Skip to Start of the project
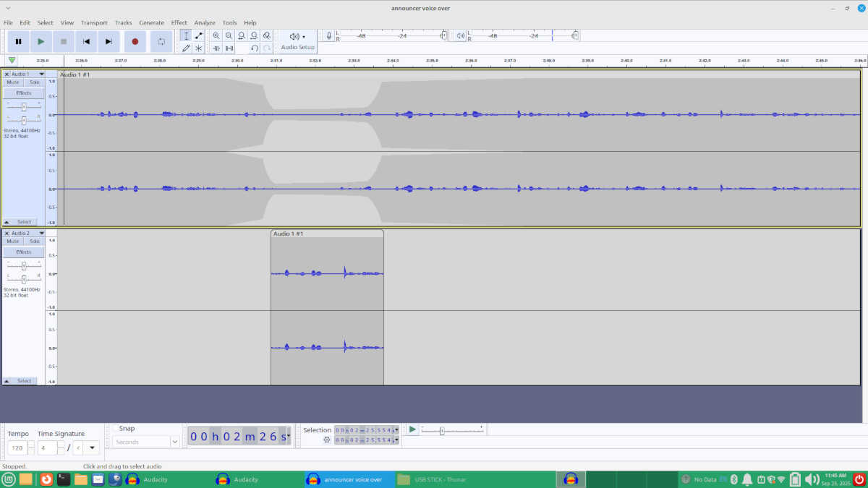This screenshot has height=488, width=868. point(86,42)
